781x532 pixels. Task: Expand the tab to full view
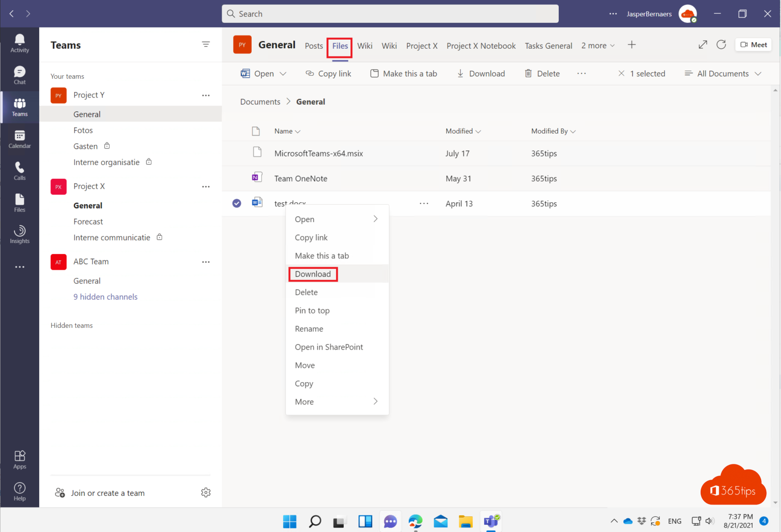tap(703, 44)
